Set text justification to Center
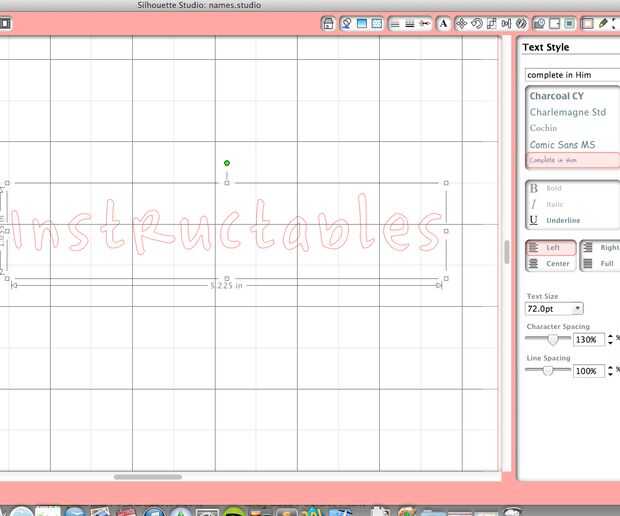This screenshot has width=620, height=516. [551, 264]
